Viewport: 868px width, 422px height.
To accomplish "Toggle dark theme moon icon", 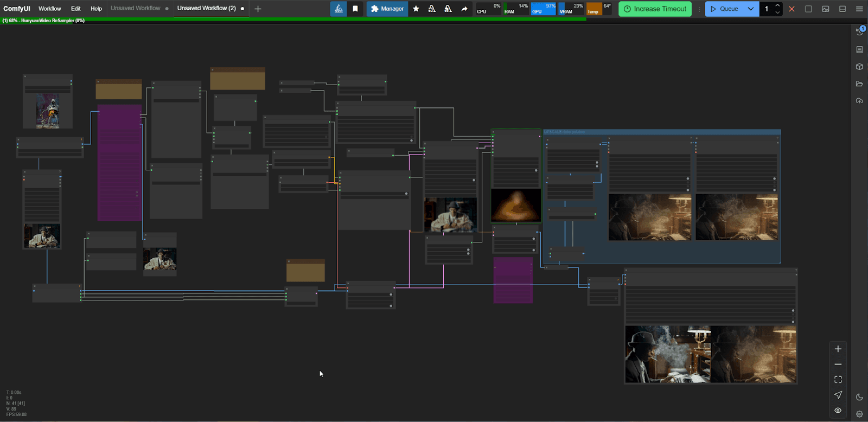I will point(859,397).
